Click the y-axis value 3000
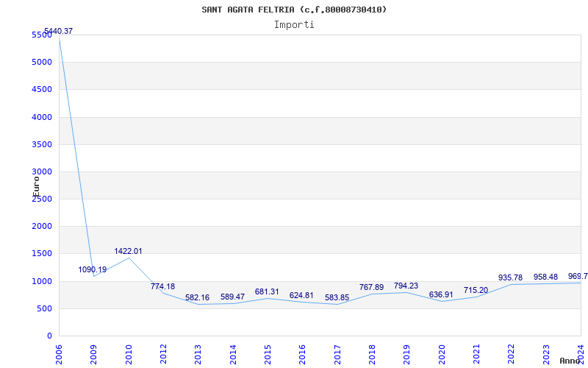The height and width of the screenshot is (368, 588). [42, 171]
